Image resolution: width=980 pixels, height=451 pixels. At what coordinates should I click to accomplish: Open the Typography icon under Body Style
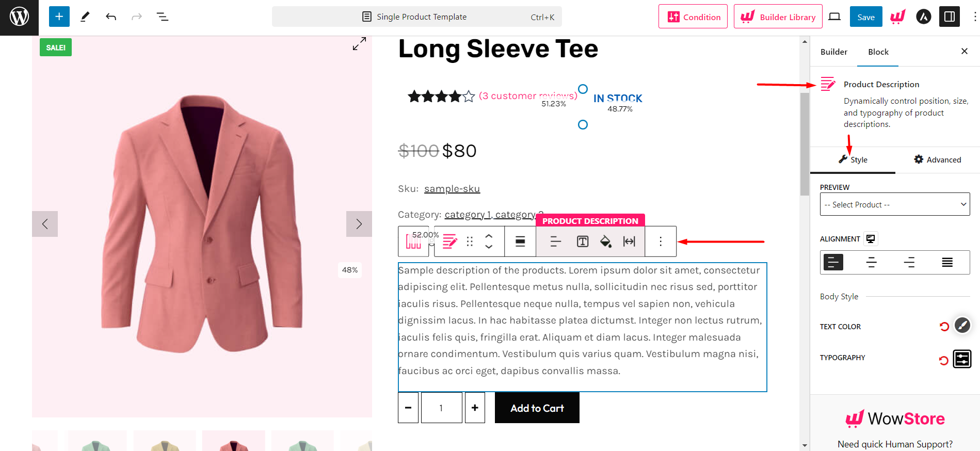[962, 359]
